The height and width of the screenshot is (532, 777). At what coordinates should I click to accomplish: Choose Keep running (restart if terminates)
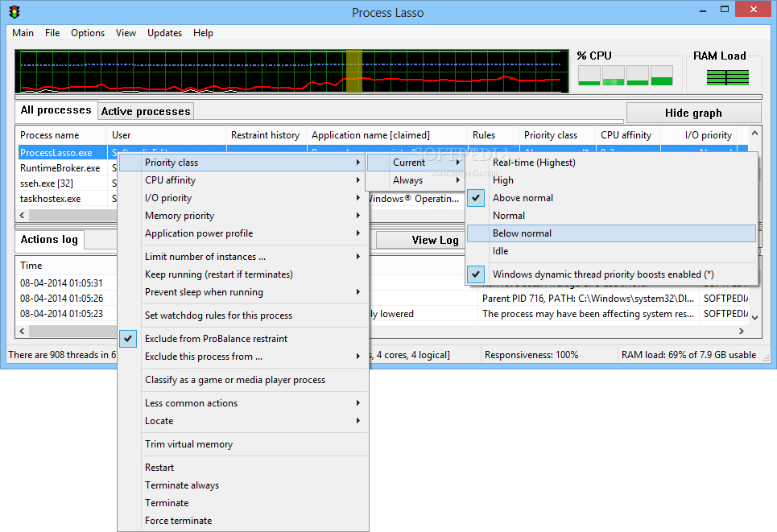[243, 274]
